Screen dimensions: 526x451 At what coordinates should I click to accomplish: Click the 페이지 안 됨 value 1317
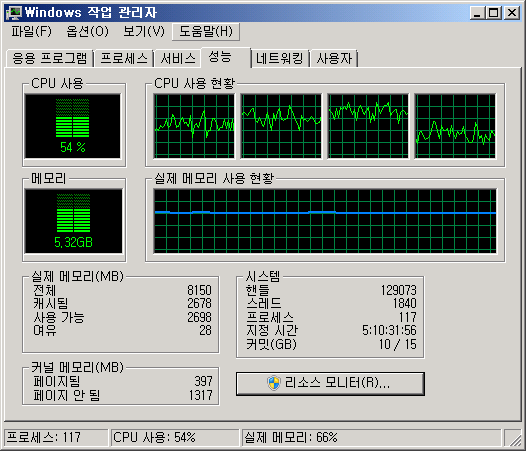coord(201,395)
